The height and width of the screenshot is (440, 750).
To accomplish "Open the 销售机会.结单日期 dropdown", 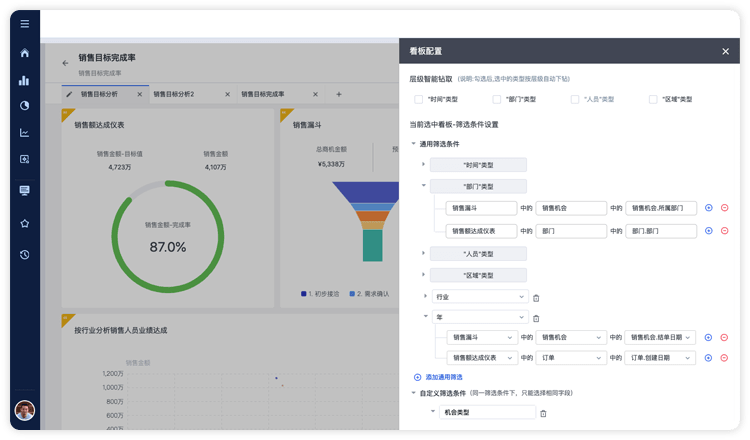I will click(x=660, y=337).
